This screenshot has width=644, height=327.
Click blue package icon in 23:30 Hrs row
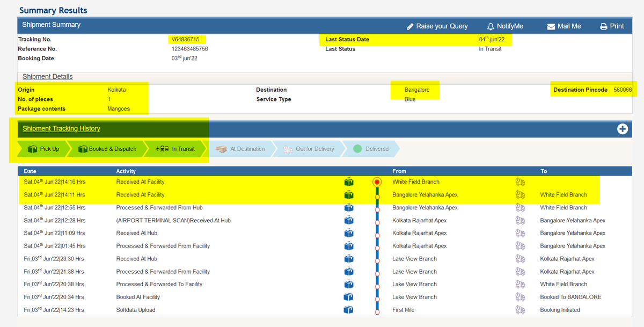(349, 259)
